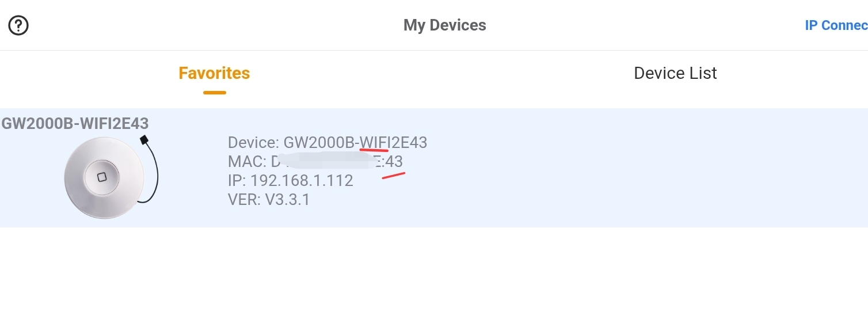This screenshot has height=327, width=868.
Task: Select the bold GW2000B-WIFI2E43 heading
Action: [x=75, y=123]
